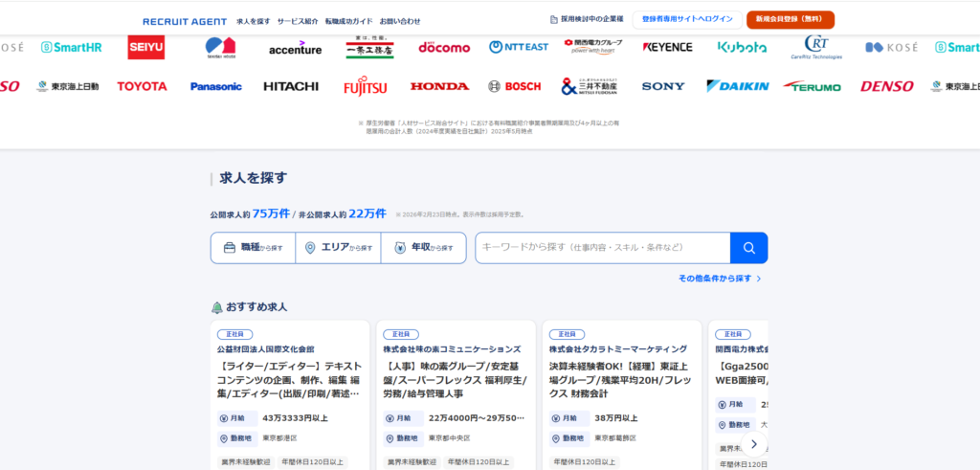This screenshot has width=980, height=470.
Task: Open 求人を探す in the top navigation
Action: pos(253,21)
